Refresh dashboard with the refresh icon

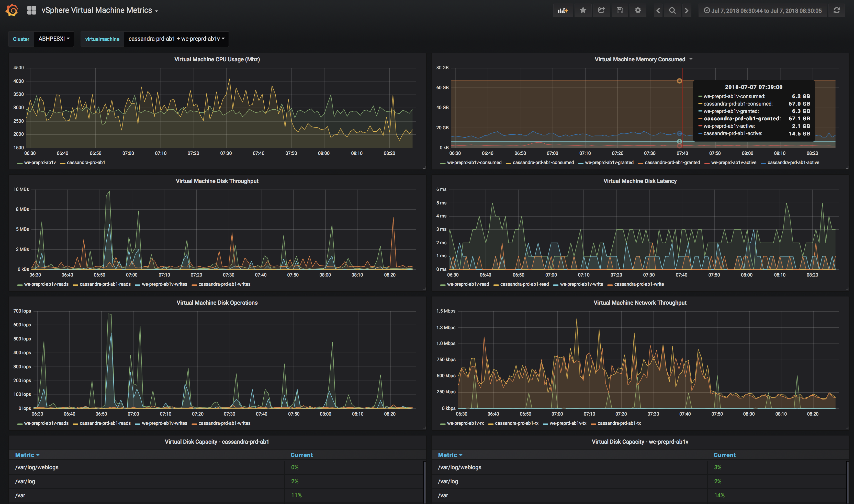pyautogui.click(x=837, y=10)
